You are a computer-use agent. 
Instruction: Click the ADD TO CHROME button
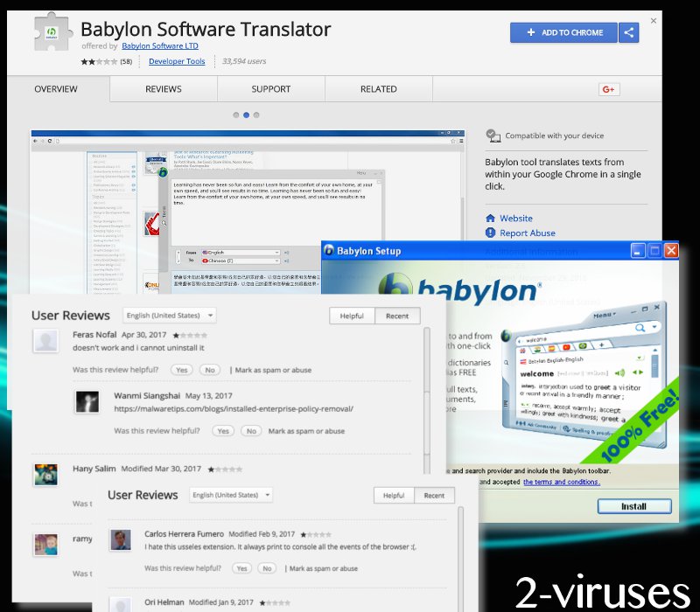click(563, 32)
